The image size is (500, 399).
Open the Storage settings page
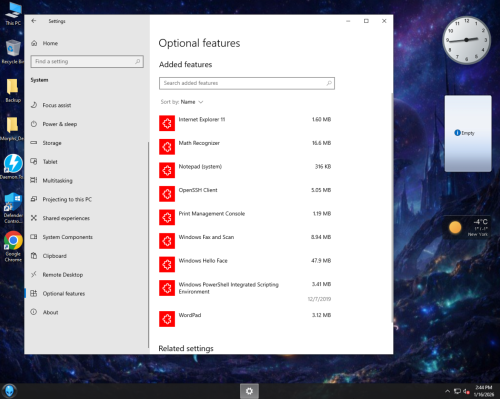click(86, 143)
